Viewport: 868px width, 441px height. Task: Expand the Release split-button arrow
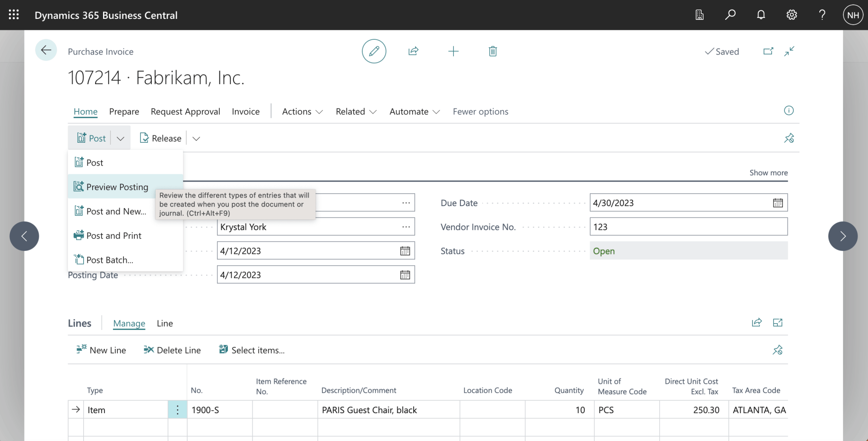pos(196,138)
